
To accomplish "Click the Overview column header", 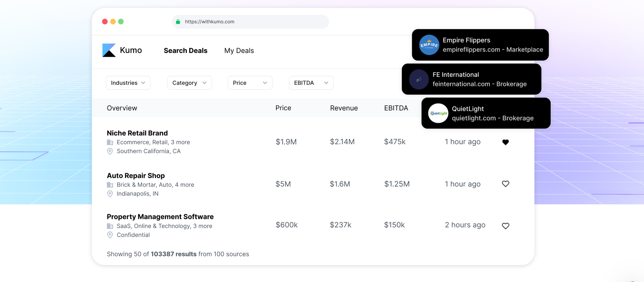I will click(122, 108).
